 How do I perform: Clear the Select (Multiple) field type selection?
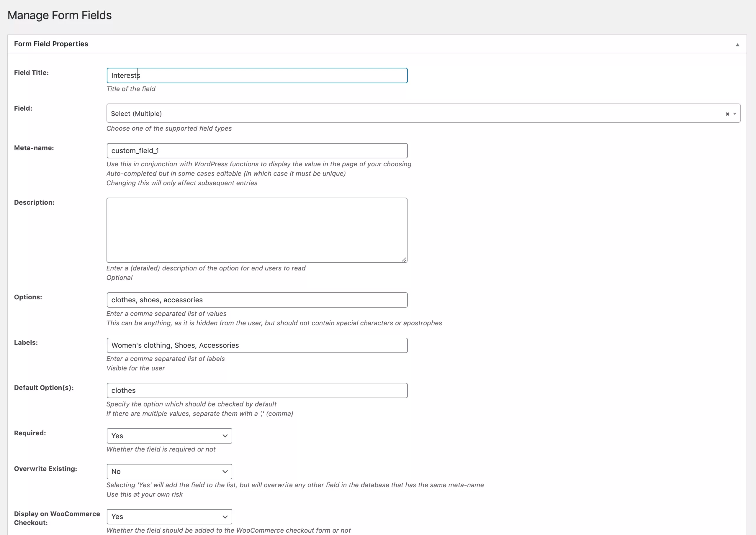pos(727,114)
